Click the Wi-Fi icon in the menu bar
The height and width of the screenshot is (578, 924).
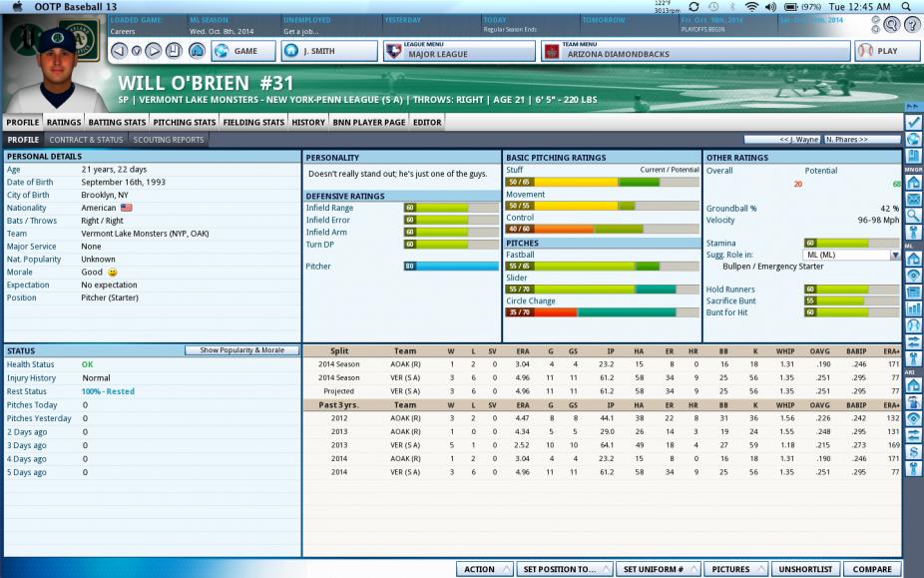[x=751, y=6]
